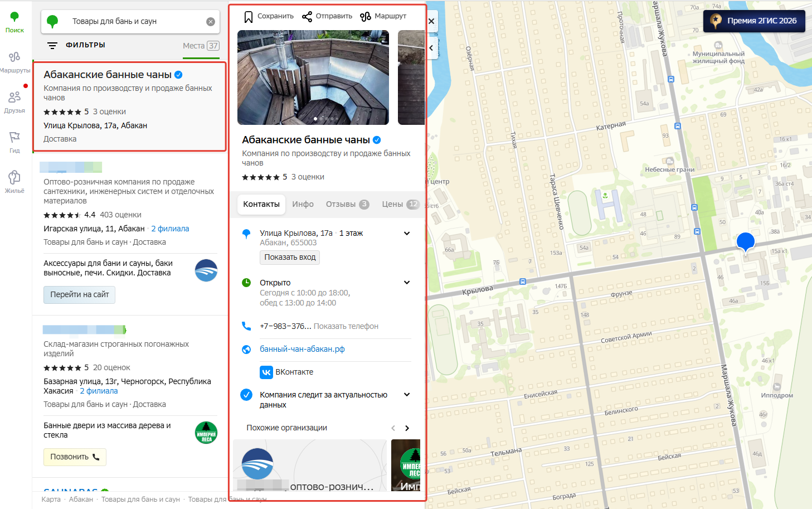Viewport: 812px width, 509px height.
Task: Click the bus stop icon on Крылова street
Action: (x=522, y=282)
